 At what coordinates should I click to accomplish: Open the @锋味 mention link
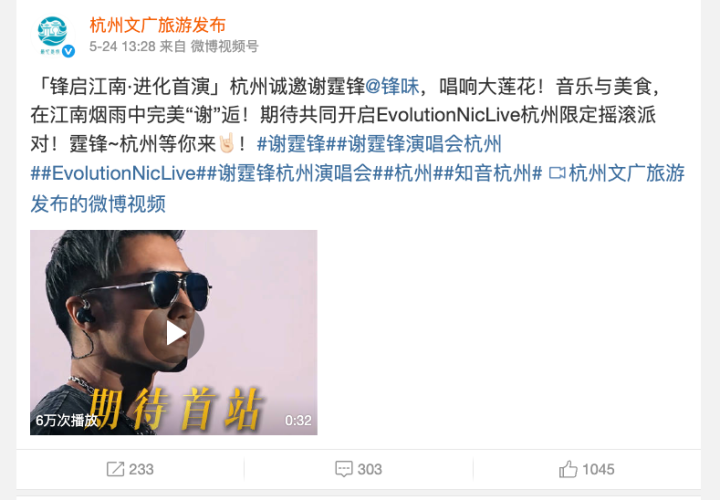click(392, 86)
